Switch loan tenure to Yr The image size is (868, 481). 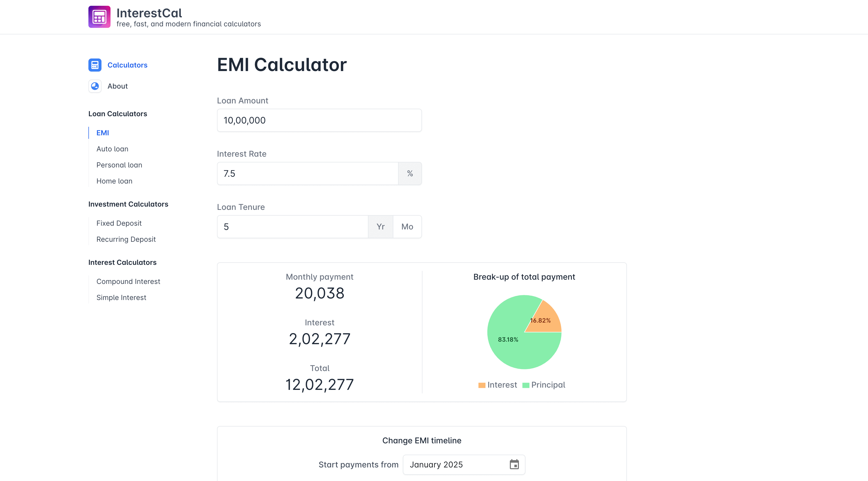coord(381,227)
